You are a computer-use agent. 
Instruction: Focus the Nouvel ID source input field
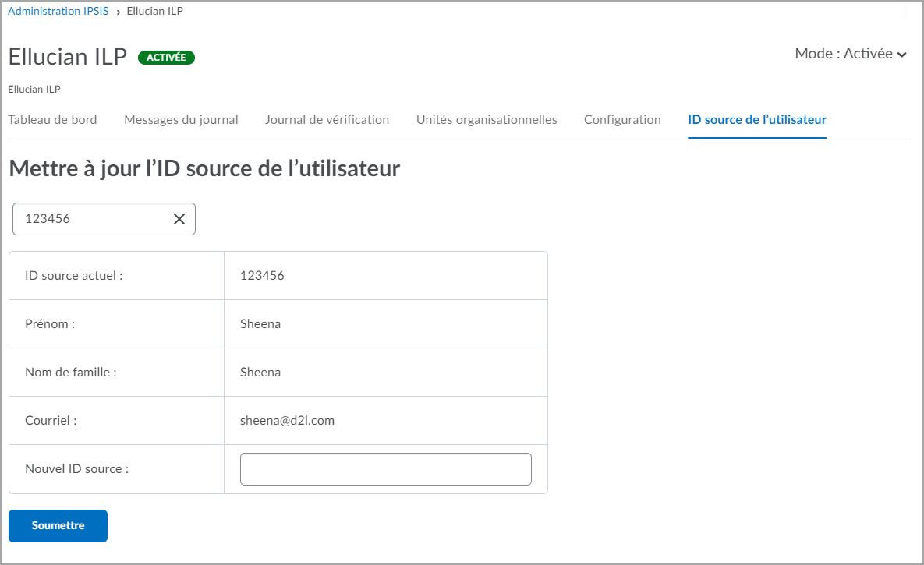tap(386, 469)
